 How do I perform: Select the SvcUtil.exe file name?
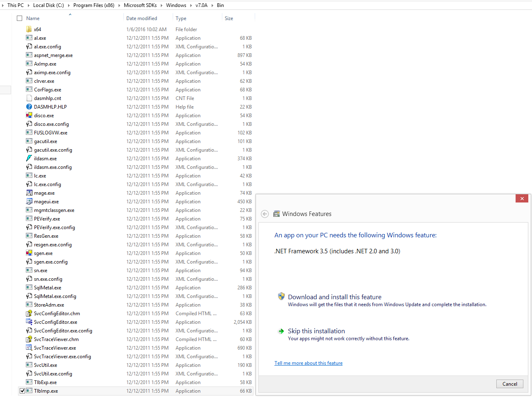pos(46,365)
